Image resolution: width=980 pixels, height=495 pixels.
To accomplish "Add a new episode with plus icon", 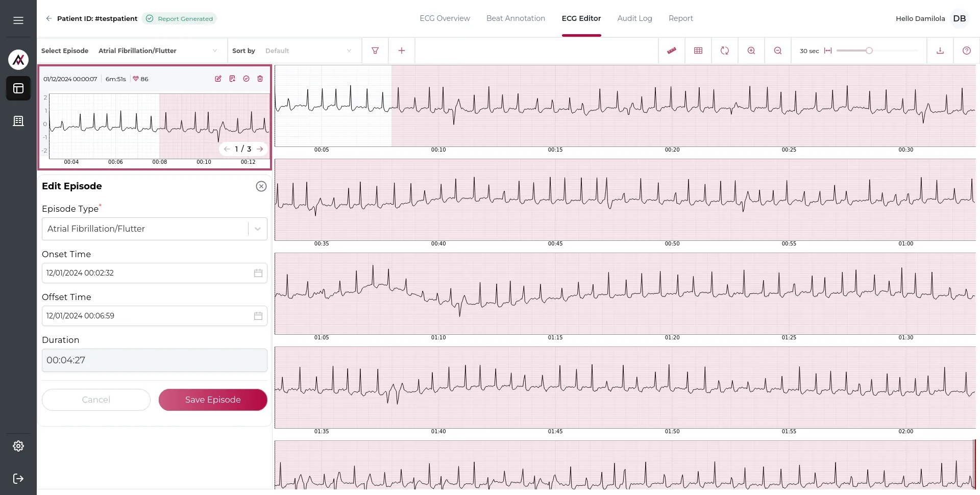I will (x=402, y=51).
